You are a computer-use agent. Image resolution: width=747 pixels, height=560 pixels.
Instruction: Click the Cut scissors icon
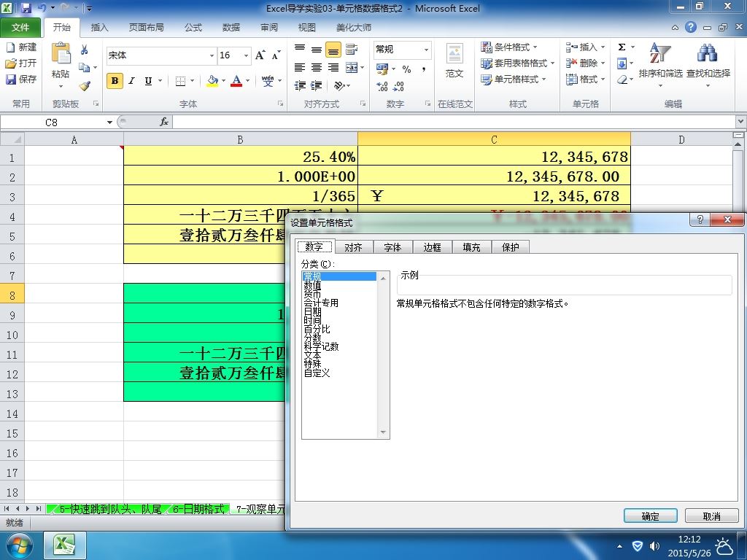tap(85, 50)
